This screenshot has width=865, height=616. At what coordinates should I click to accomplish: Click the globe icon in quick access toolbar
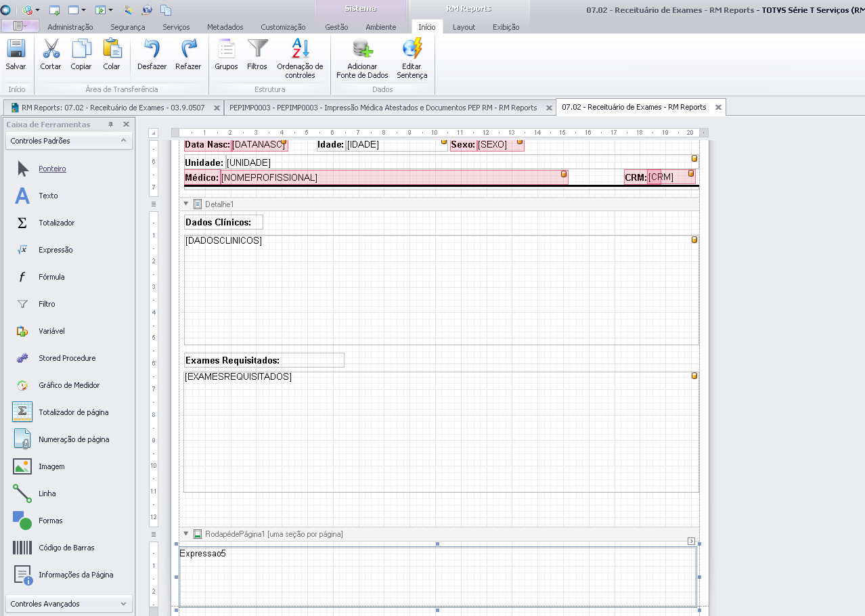pyautogui.click(x=147, y=10)
